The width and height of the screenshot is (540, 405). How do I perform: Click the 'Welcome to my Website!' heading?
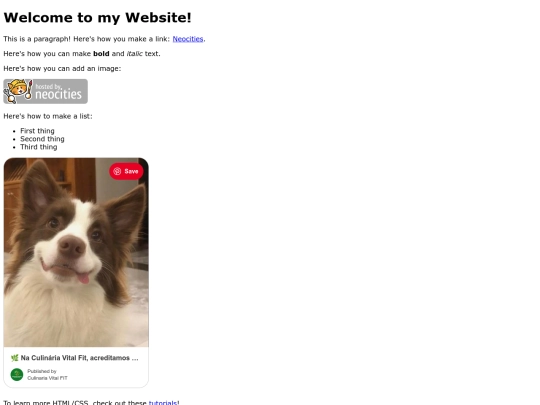click(97, 18)
